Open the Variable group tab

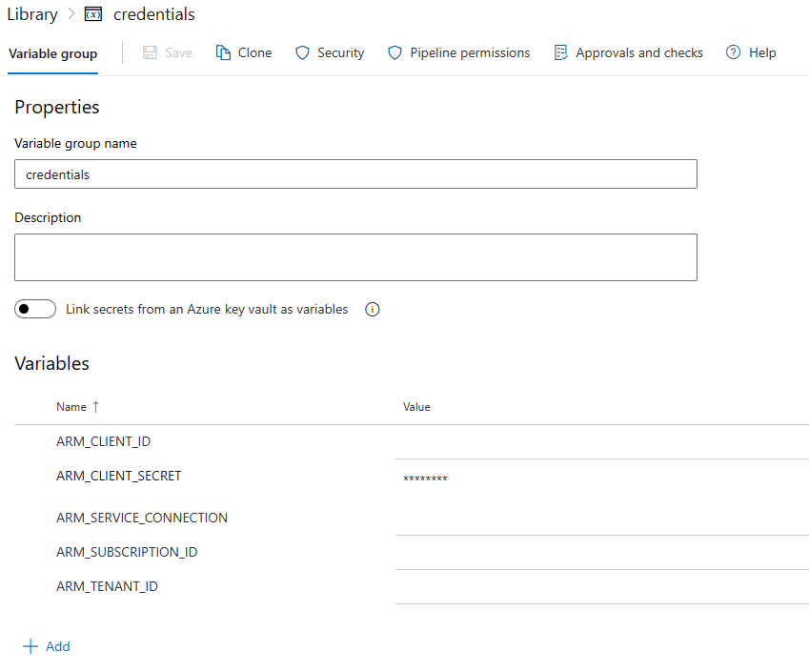pos(53,53)
